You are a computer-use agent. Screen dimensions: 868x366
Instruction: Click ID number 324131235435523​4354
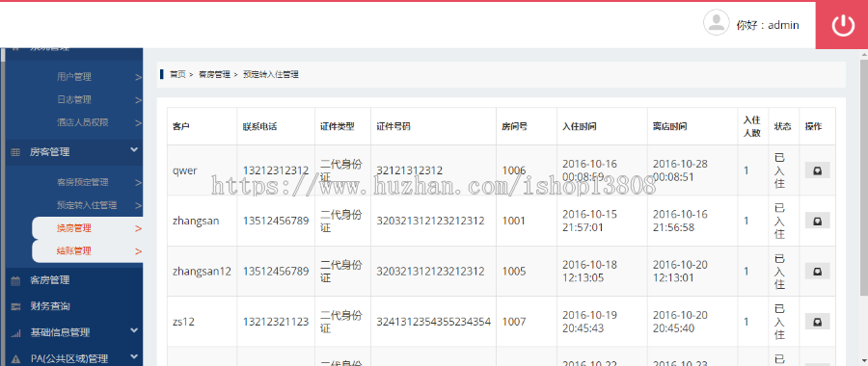(x=433, y=322)
